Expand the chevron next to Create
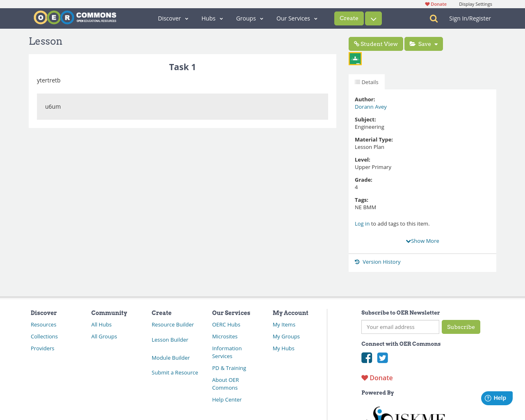 373,18
